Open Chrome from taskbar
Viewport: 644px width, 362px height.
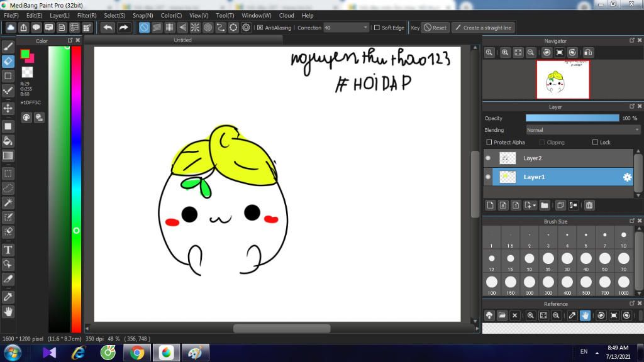(136, 353)
